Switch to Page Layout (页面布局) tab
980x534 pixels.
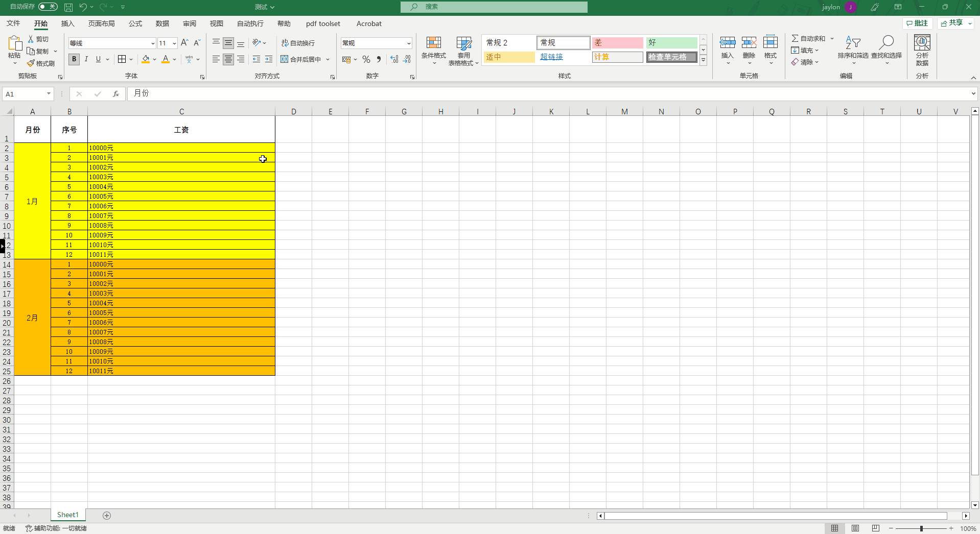pyautogui.click(x=102, y=23)
